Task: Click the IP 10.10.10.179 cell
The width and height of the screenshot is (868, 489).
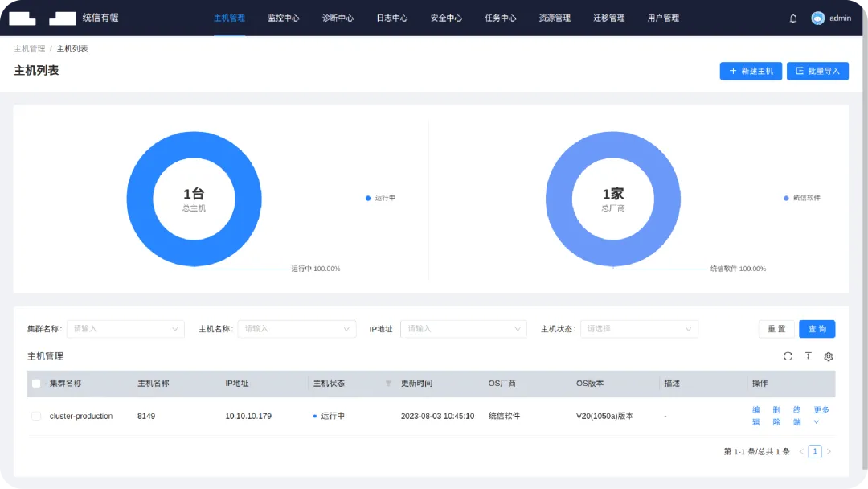Action: coord(248,416)
